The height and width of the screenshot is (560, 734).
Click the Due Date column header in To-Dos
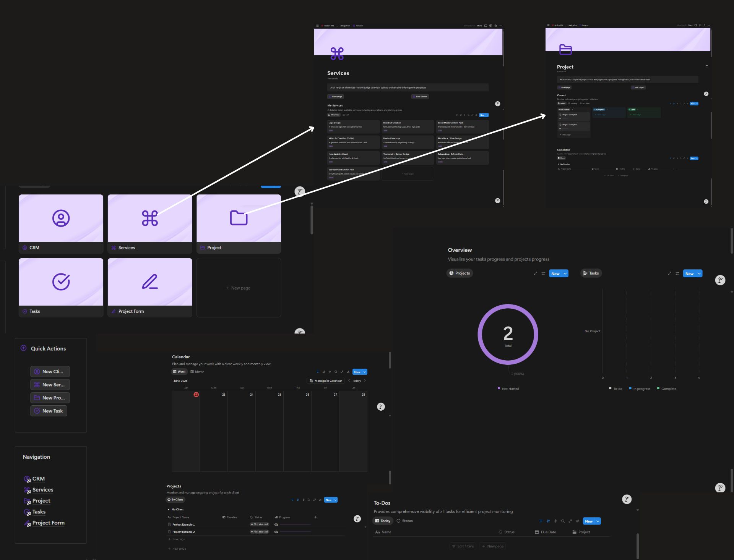coord(546,532)
